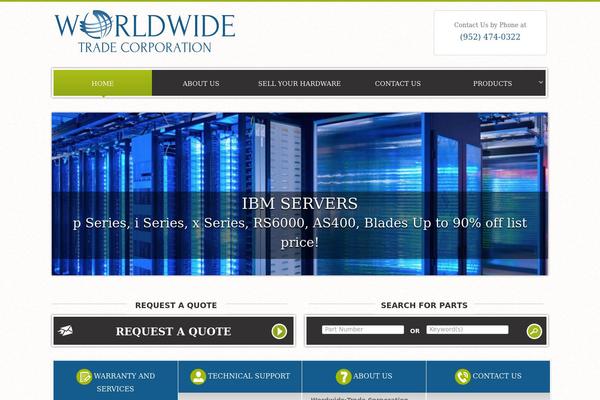This screenshot has width=600, height=400.
Task: Open the Products menu item
Action: click(x=492, y=83)
